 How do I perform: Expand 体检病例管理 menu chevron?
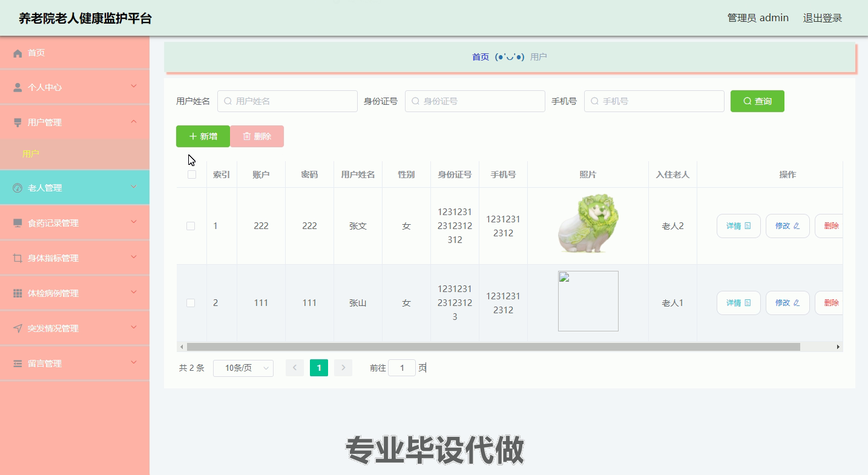[134, 293]
